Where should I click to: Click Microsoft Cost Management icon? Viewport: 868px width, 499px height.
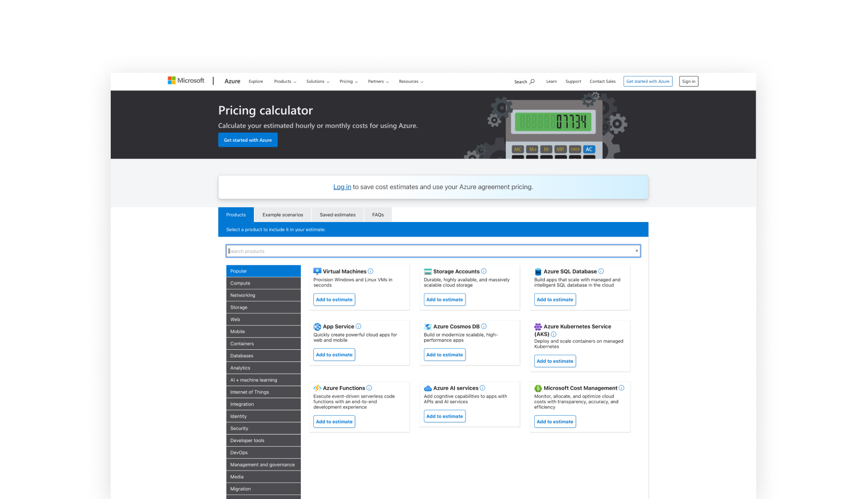pos(538,388)
